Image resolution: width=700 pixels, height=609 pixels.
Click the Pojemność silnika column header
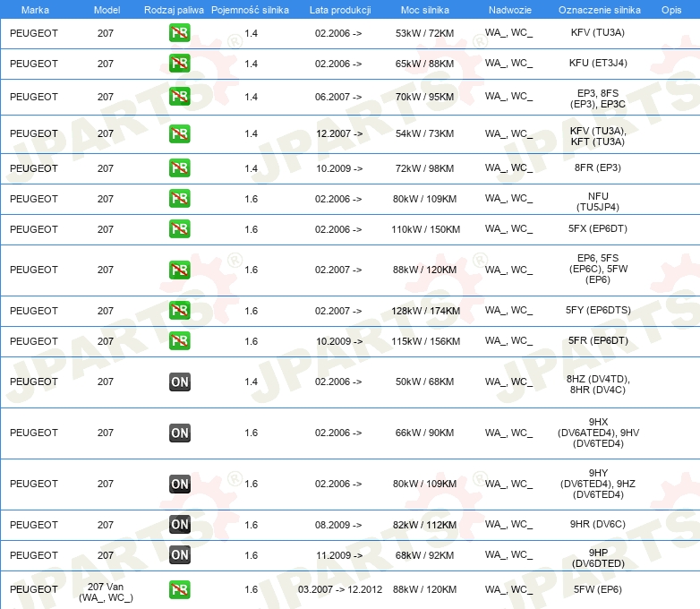click(x=250, y=10)
